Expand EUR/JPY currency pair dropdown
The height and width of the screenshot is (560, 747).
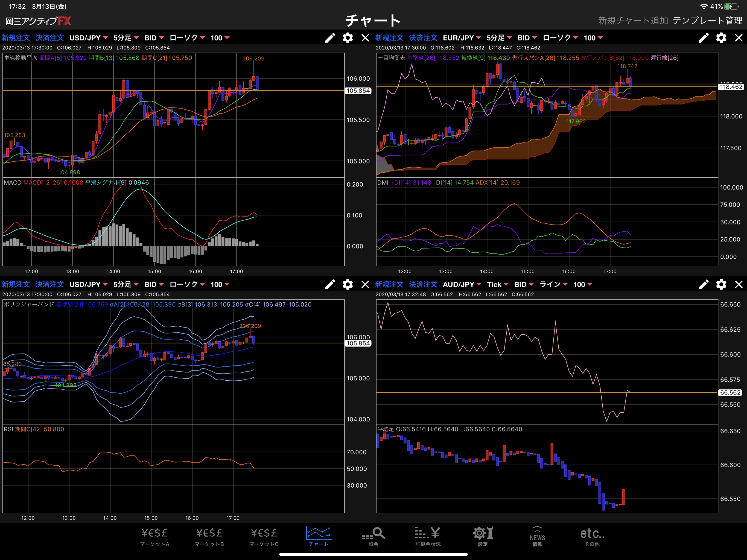pos(462,38)
